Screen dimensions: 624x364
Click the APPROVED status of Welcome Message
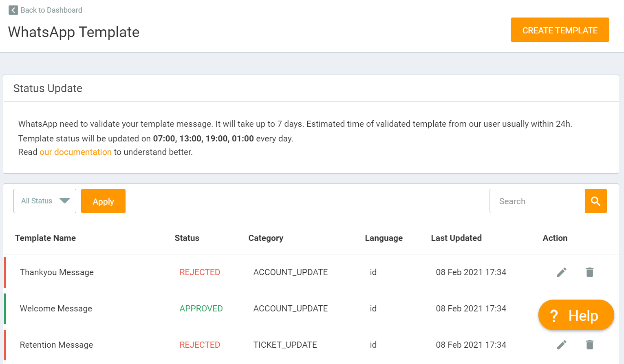[201, 309]
